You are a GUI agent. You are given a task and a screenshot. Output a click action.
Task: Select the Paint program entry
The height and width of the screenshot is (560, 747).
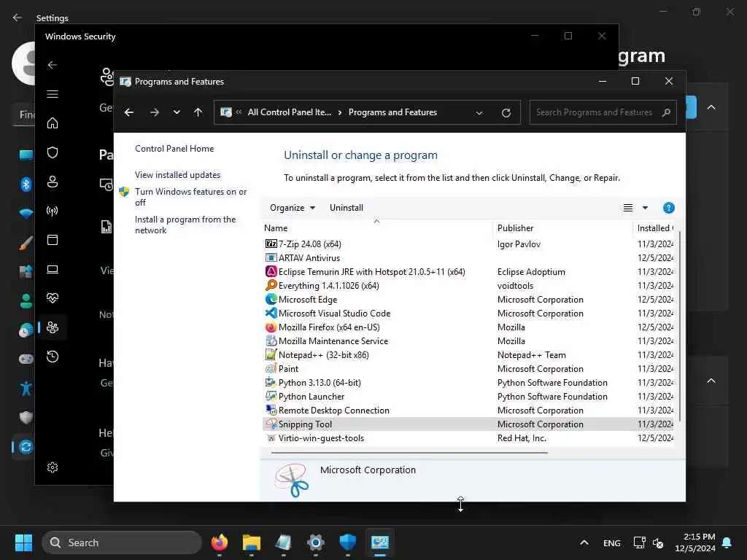(468, 368)
